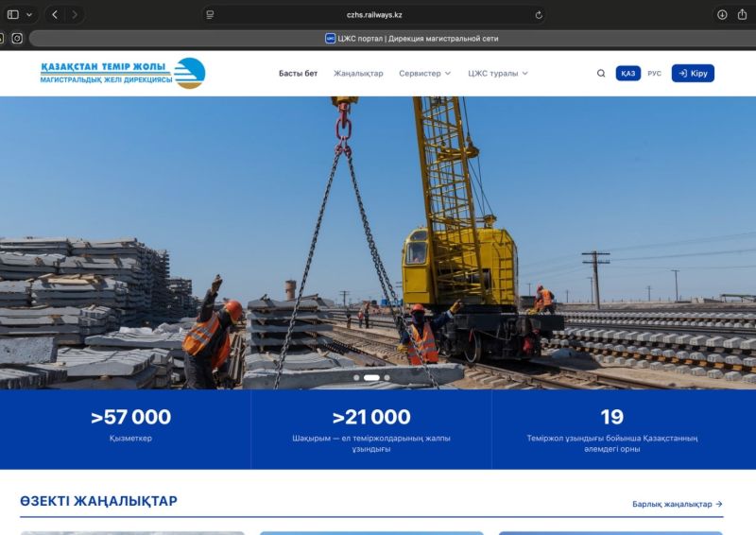This screenshot has height=535, width=756.
Task: Click the site search magnifier icon
Action: pos(601,74)
